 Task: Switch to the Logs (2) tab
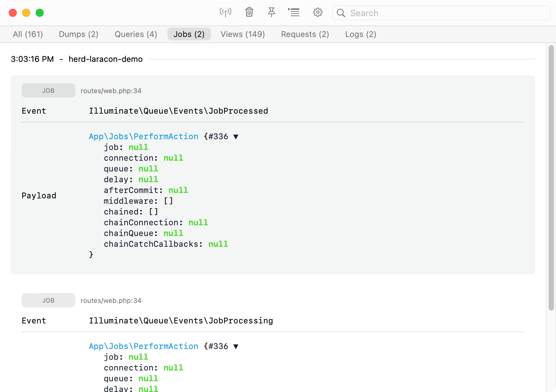click(361, 34)
